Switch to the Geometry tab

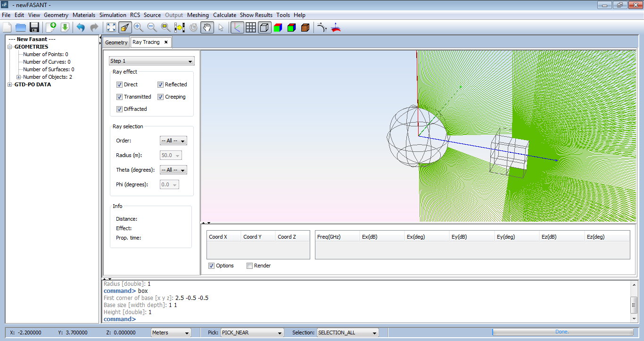(x=116, y=42)
